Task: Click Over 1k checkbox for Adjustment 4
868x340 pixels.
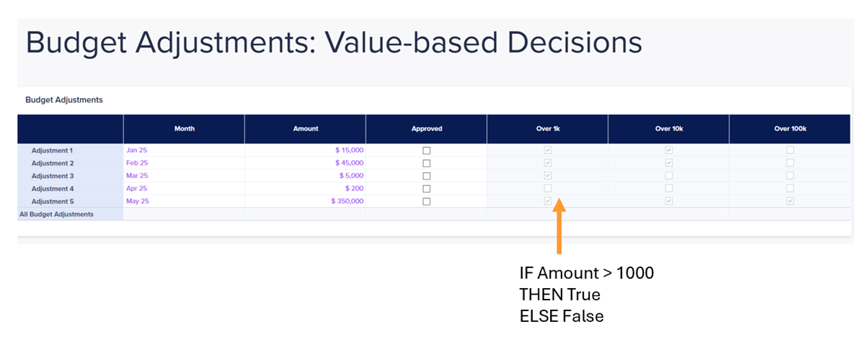Action: tap(547, 188)
